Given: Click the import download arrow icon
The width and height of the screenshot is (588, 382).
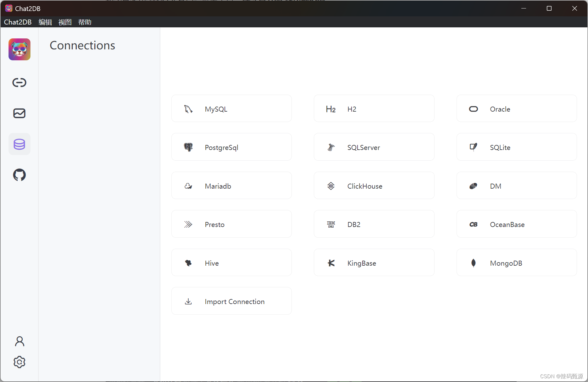Looking at the screenshot, I should point(188,302).
